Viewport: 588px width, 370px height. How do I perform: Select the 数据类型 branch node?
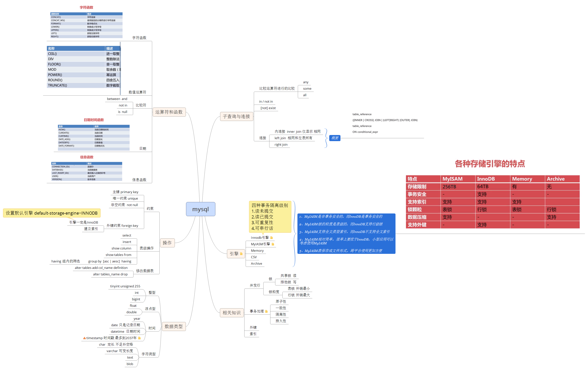(174, 327)
